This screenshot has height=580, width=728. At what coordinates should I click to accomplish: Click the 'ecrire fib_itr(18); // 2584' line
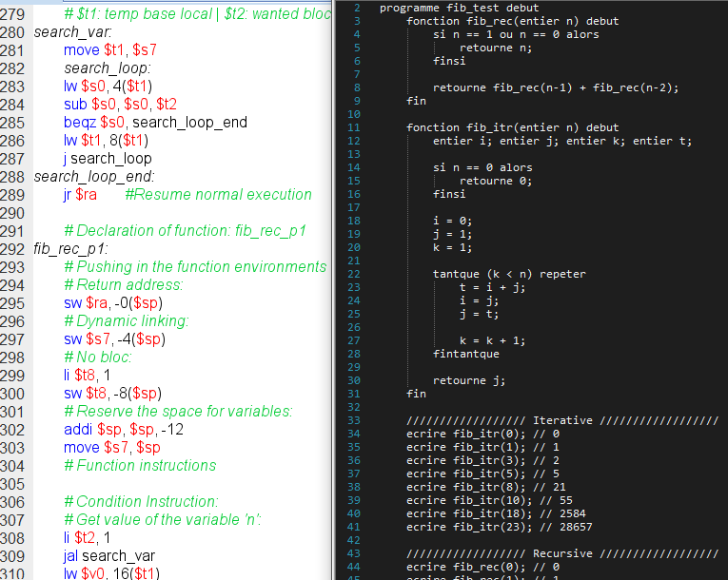pos(496,514)
